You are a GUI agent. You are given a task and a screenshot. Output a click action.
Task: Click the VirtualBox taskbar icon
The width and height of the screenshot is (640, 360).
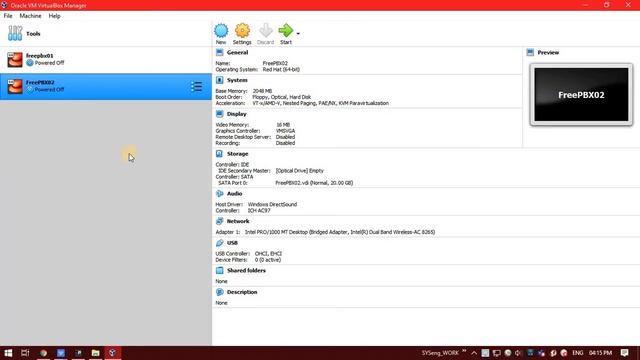[113, 353]
